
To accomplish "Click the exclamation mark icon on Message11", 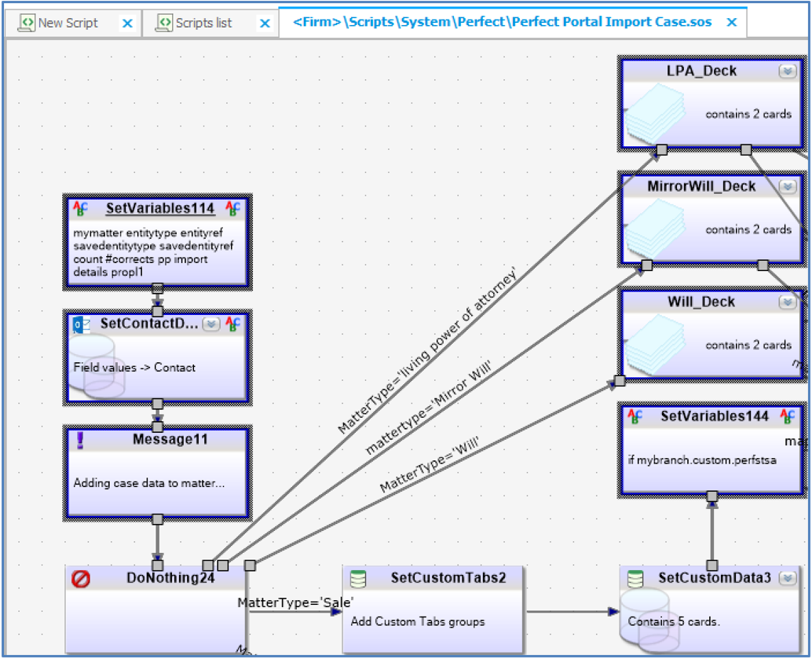I will coord(80,440).
